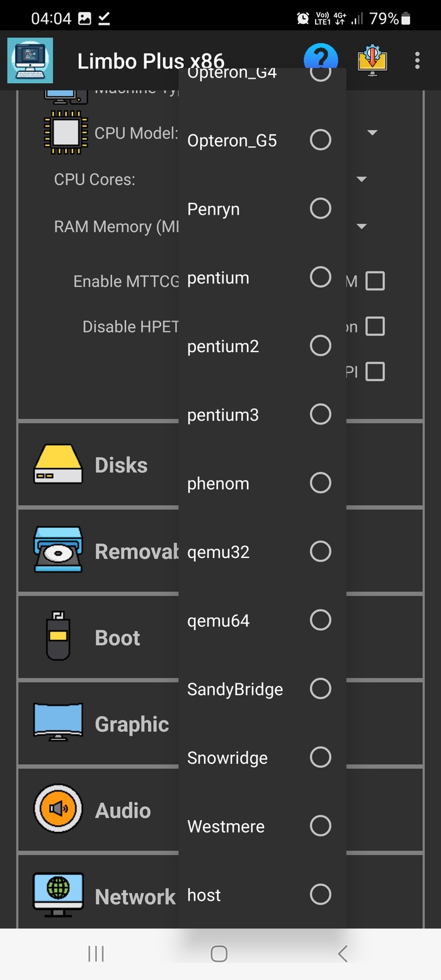Tap the blue help question mark icon
Viewport: 441px width, 980px height.
[321, 57]
